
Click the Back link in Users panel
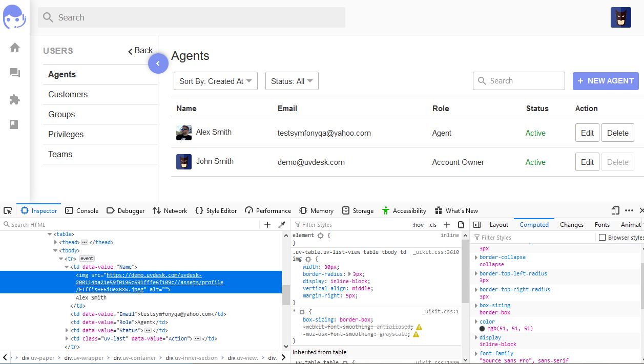tap(140, 51)
